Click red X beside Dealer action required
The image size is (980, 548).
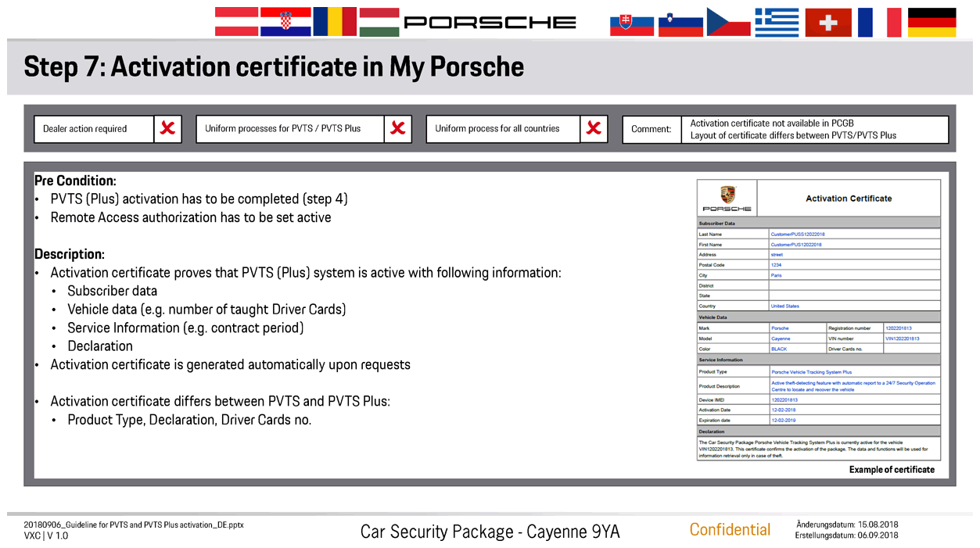tap(167, 128)
